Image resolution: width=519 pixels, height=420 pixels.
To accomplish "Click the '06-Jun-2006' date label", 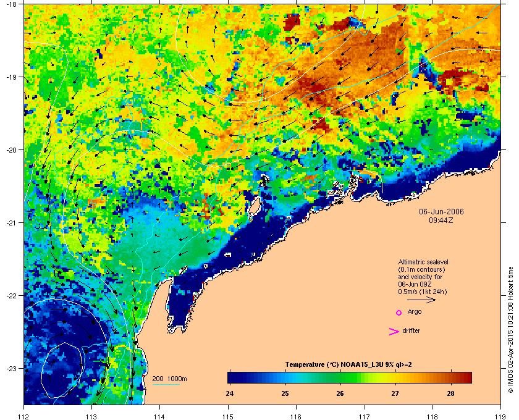I will [441, 212].
